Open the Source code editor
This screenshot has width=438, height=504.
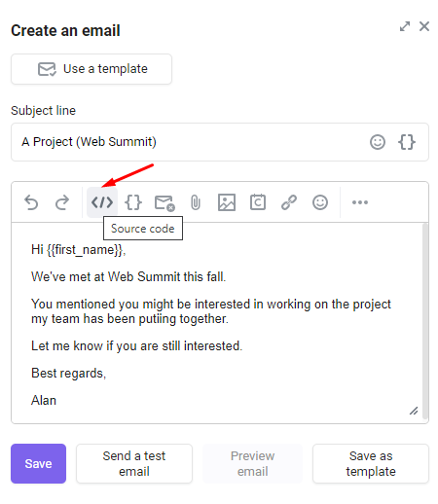[102, 202]
